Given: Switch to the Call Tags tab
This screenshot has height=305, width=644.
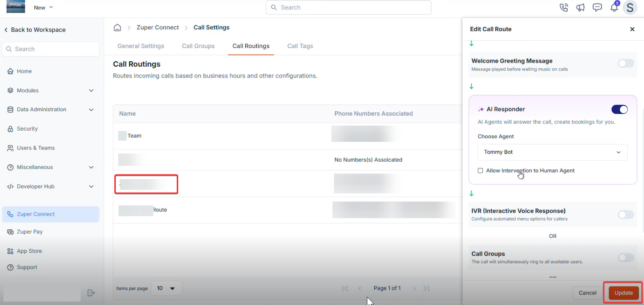Looking at the screenshot, I should coord(300,46).
